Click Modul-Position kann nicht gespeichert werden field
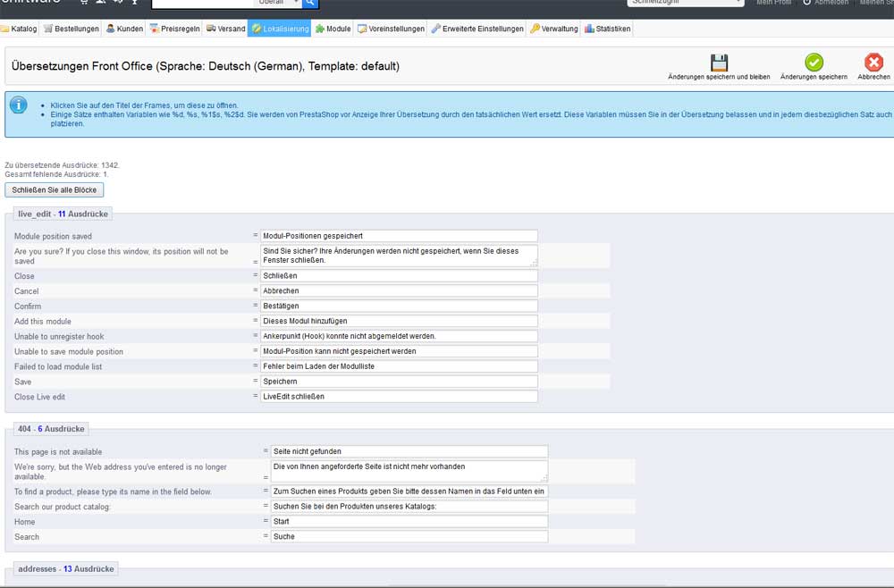Screen dimensions: 894x588 [399, 351]
